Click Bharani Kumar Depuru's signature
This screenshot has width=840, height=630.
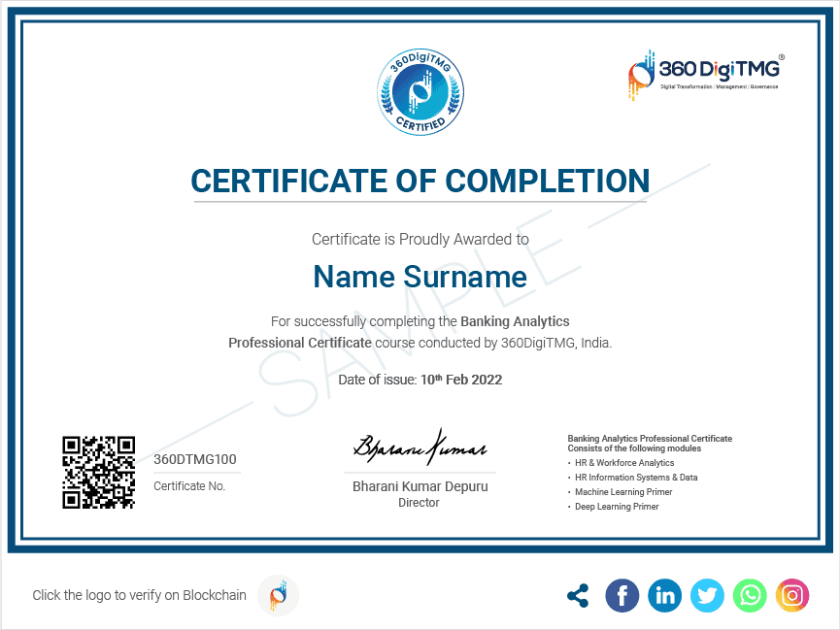point(420,448)
